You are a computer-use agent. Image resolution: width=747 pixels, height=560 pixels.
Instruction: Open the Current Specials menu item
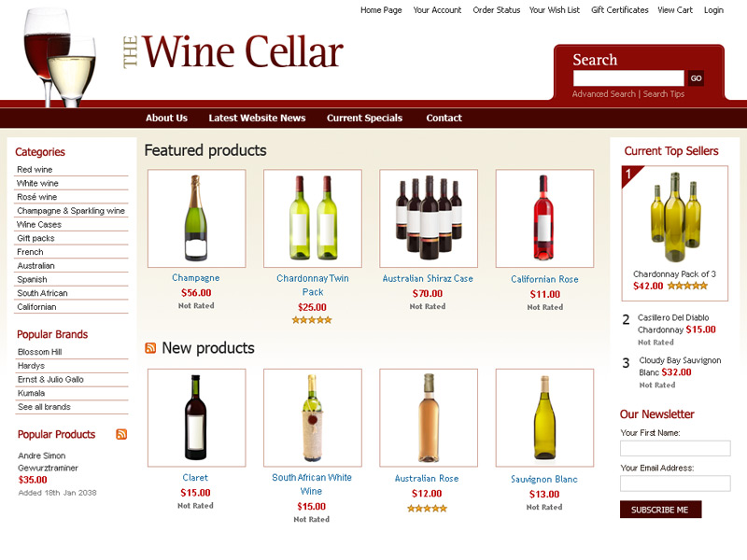click(x=364, y=119)
